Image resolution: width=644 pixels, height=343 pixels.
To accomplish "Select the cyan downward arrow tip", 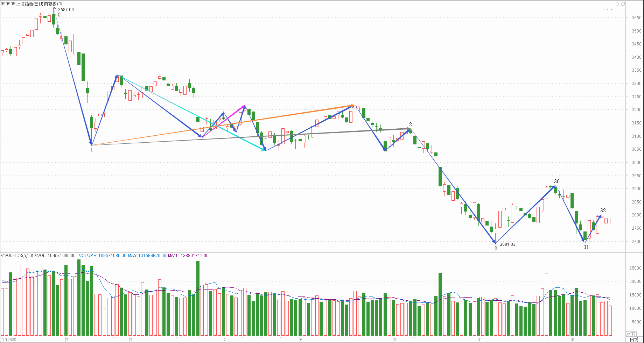I will (x=264, y=150).
